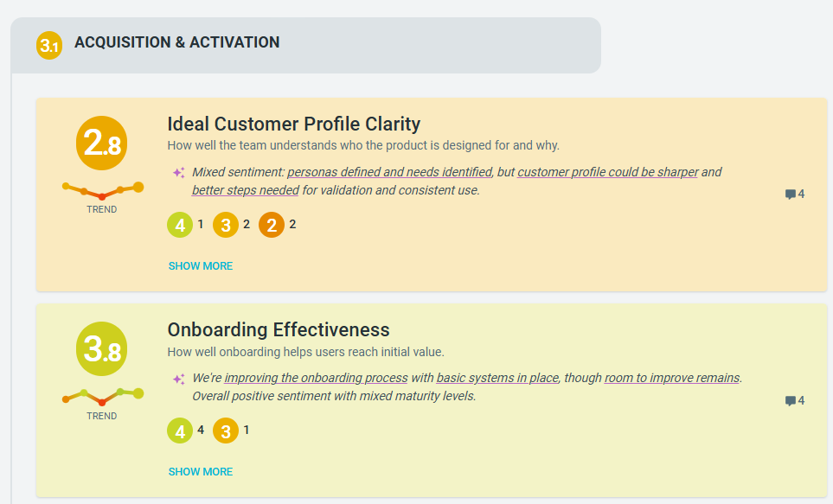The image size is (833, 504).
Task: Click the 'customer profile could be sharper' link
Action: (607, 172)
